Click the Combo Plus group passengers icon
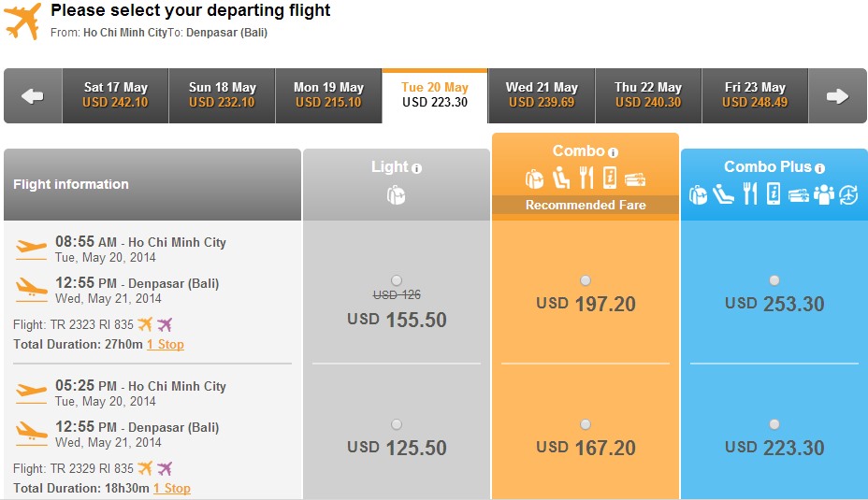The image size is (868, 500). click(824, 194)
